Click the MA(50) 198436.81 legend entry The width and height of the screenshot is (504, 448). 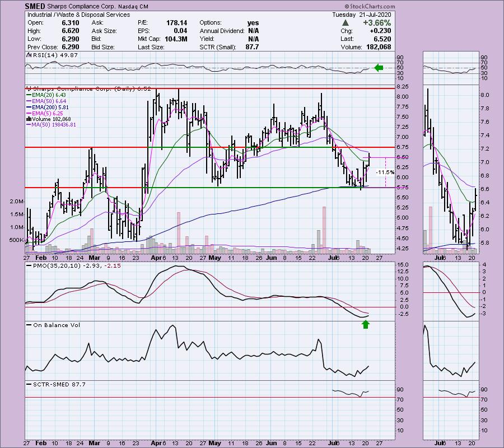(x=53, y=125)
